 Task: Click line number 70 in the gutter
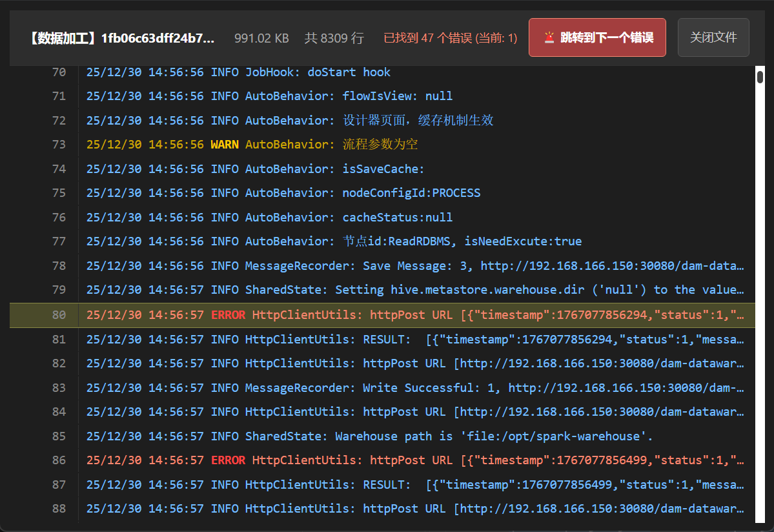[59, 72]
